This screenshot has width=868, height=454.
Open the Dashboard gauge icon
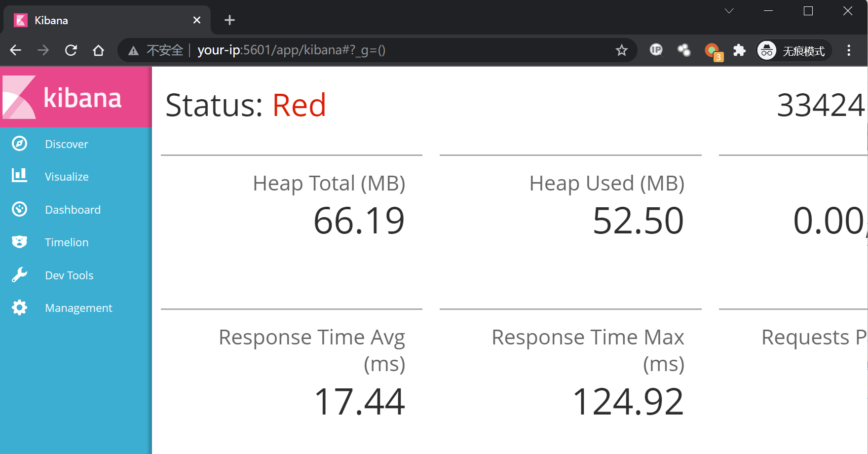click(19, 209)
